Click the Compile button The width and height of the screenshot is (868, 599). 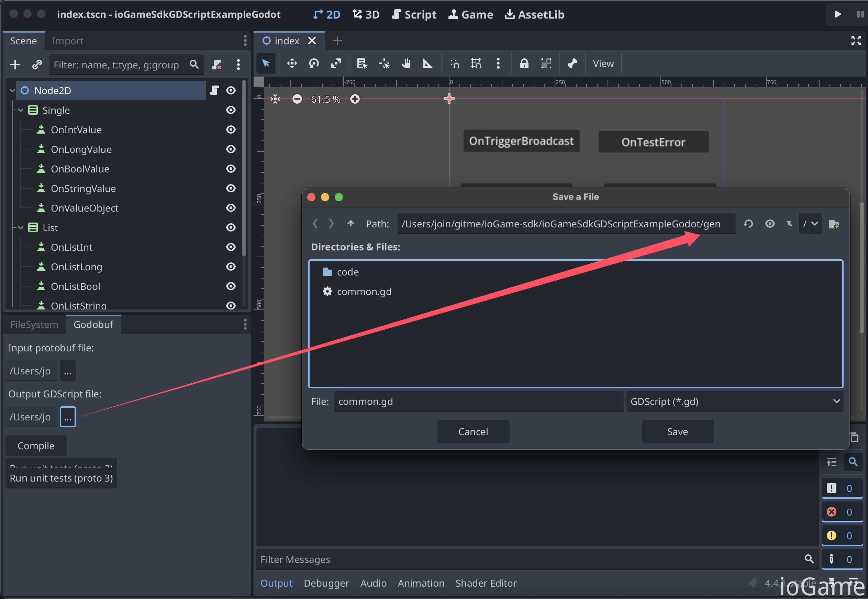(36, 446)
